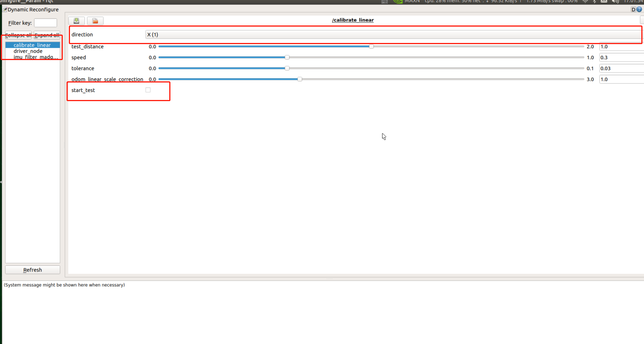
Task: Open the direction dropdown showing X (1)
Action: 392,35
